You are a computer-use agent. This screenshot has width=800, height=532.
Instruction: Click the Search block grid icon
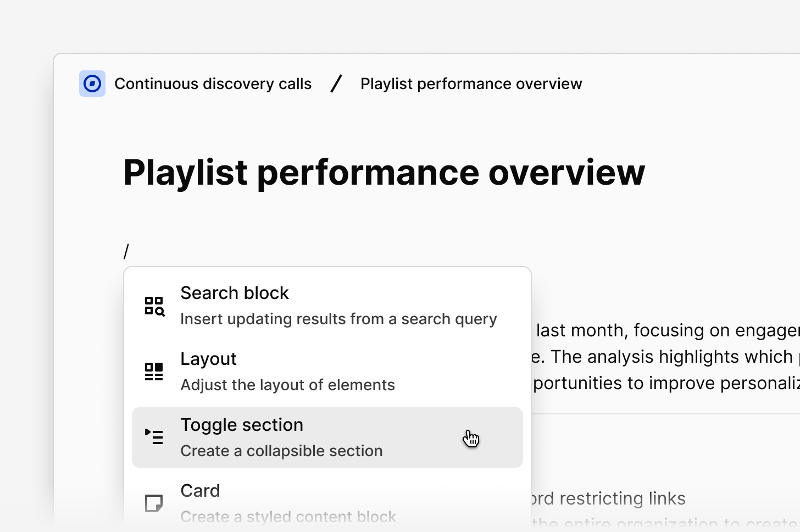point(154,305)
